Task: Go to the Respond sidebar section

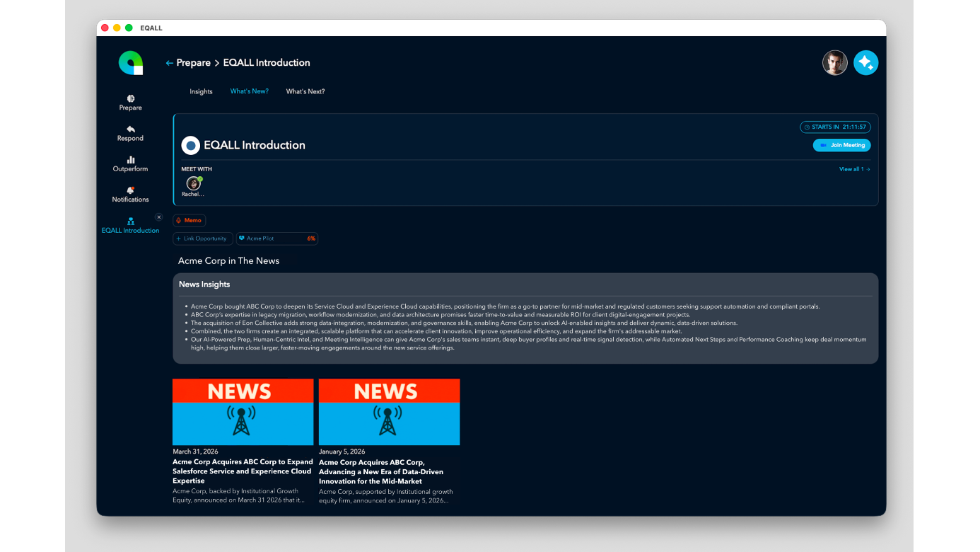Action: coord(131,134)
